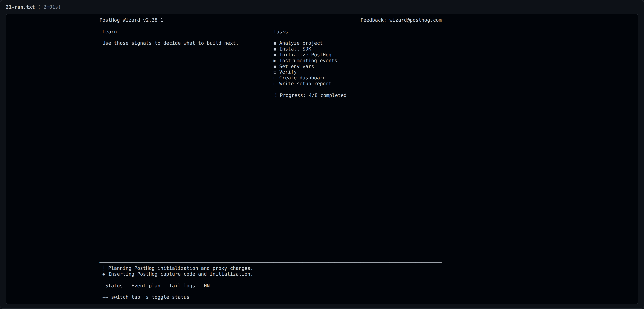Select the Status tab
This screenshot has width=644, height=309.
(114, 285)
